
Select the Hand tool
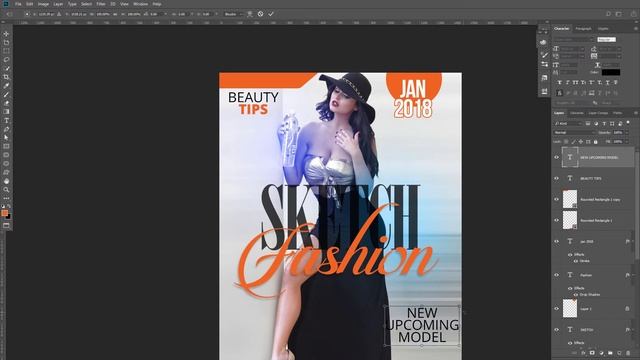coord(6,181)
